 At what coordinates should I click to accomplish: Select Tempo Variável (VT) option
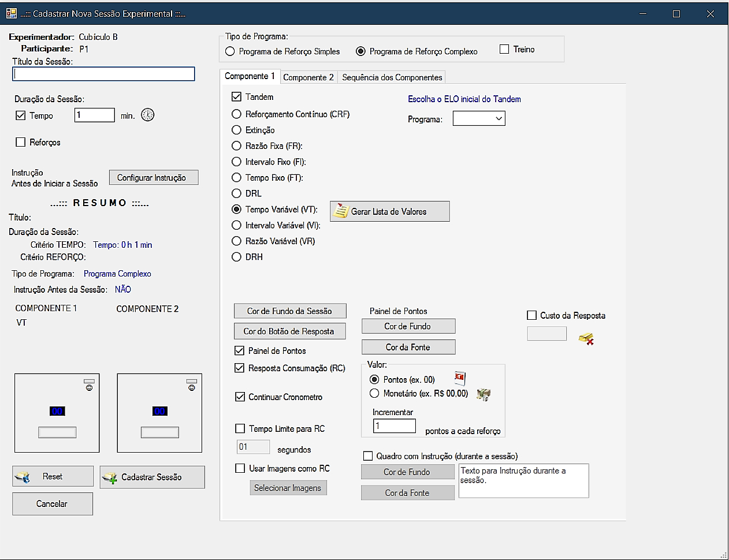pos(236,210)
